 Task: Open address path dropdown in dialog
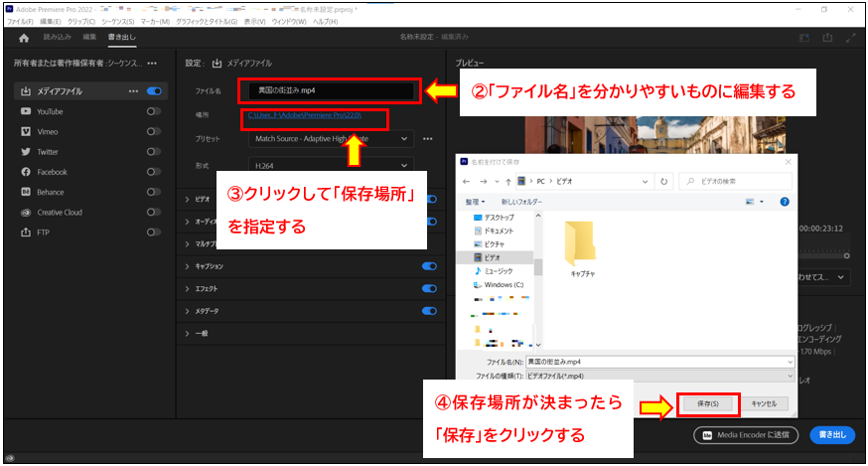point(645,181)
